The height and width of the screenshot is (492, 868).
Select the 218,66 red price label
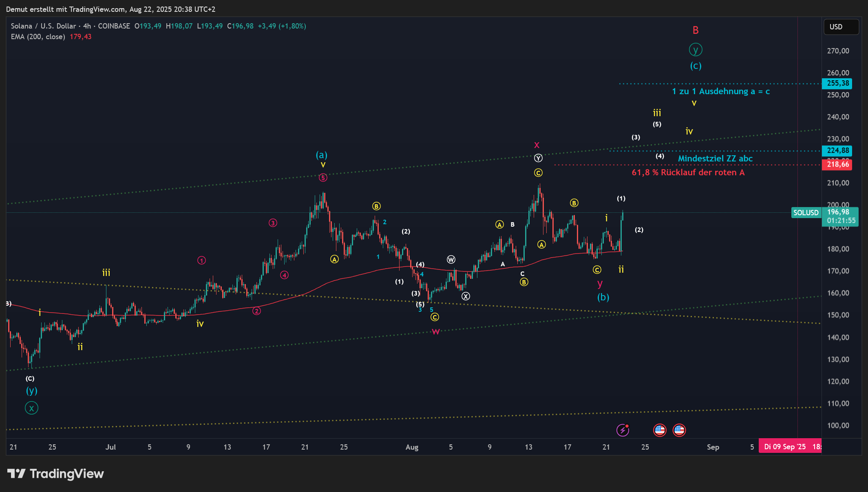pyautogui.click(x=837, y=164)
